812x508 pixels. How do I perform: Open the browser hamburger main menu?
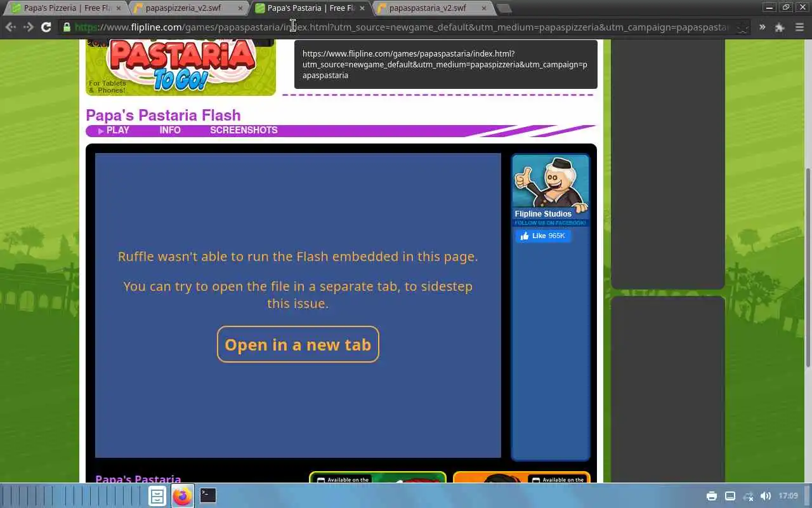(799, 27)
